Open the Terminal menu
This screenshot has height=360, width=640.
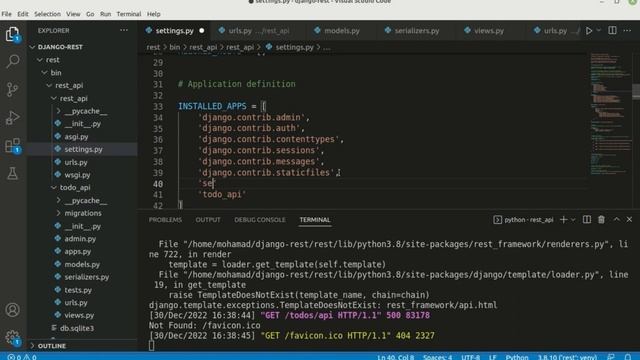coord(129,14)
